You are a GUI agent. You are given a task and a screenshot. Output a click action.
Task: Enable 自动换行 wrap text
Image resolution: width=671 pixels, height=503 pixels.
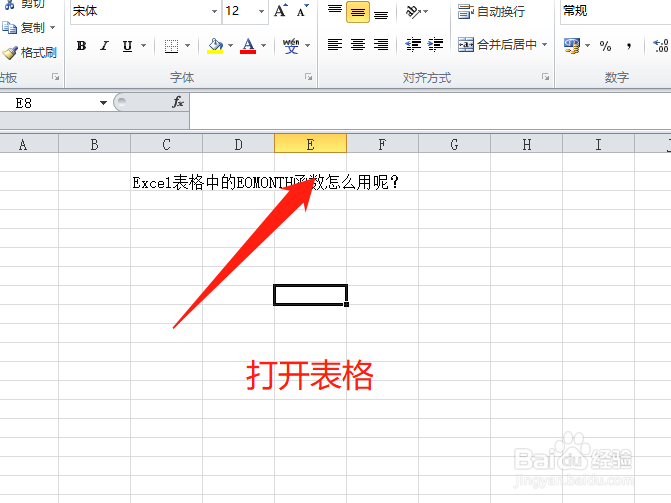(491, 12)
